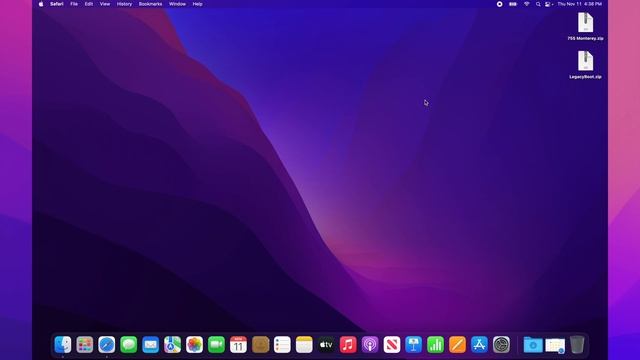Open the Help menu

point(198,4)
